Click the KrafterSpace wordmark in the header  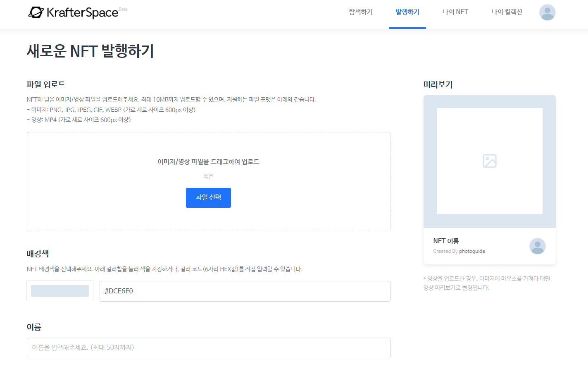[82, 12]
